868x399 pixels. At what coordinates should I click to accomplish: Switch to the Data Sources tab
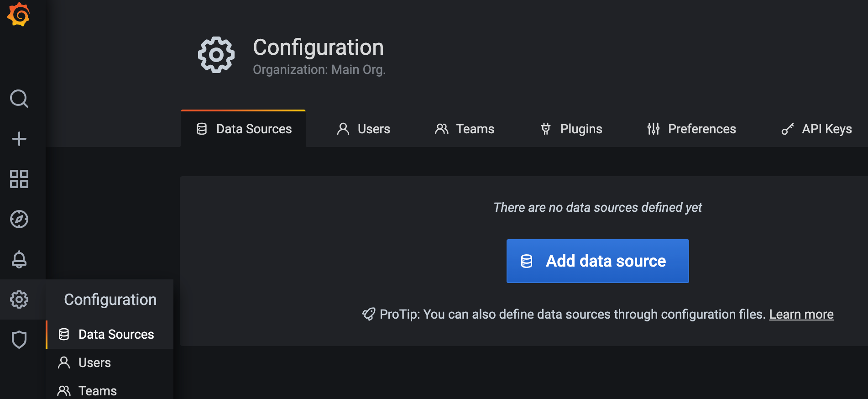(x=243, y=129)
